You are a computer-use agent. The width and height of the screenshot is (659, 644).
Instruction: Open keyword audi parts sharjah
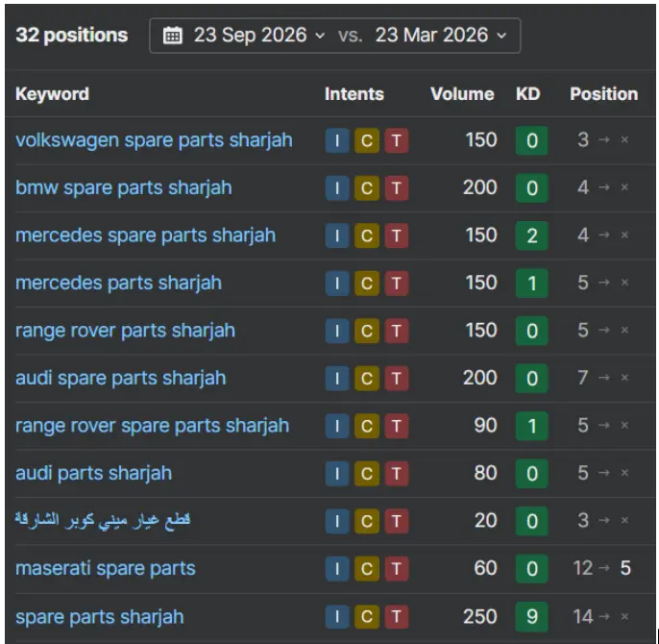94,473
